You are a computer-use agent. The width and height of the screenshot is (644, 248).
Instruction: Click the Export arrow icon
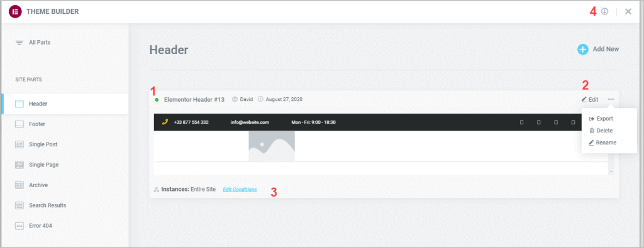tap(592, 119)
